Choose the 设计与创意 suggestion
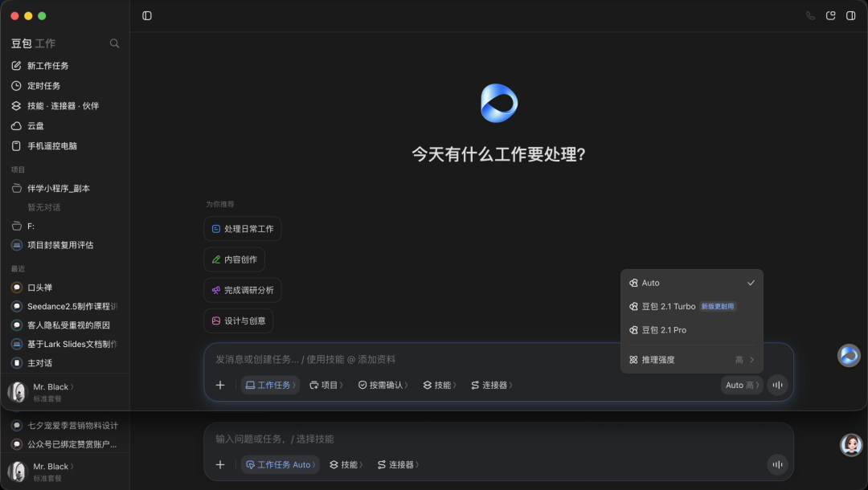This screenshot has width=868, height=490. pos(239,321)
